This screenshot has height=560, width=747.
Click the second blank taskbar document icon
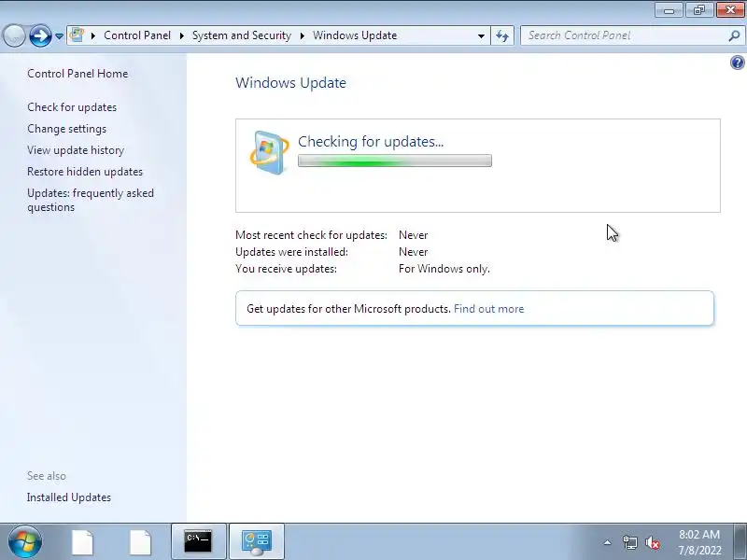pos(141,542)
